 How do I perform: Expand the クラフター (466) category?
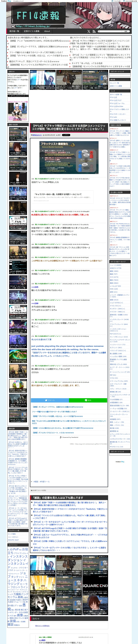point(117,312)
